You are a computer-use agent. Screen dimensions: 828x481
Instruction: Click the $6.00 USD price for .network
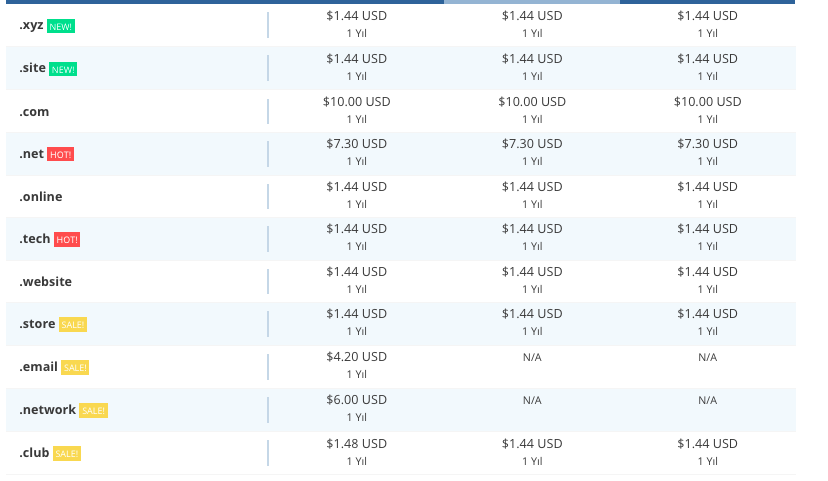coord(356,400)
